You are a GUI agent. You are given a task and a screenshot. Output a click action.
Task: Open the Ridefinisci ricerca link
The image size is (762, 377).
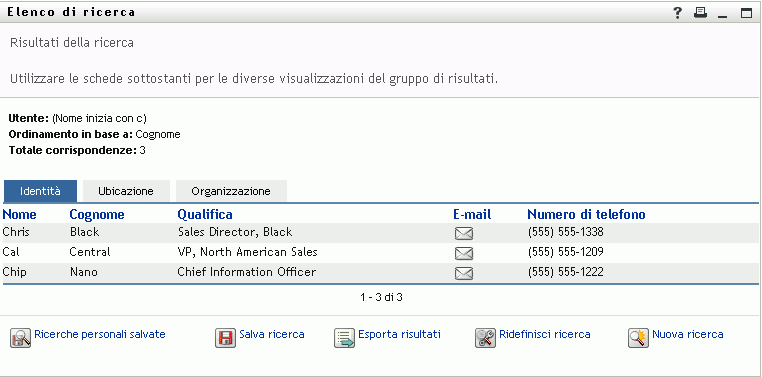pos(545,334)
